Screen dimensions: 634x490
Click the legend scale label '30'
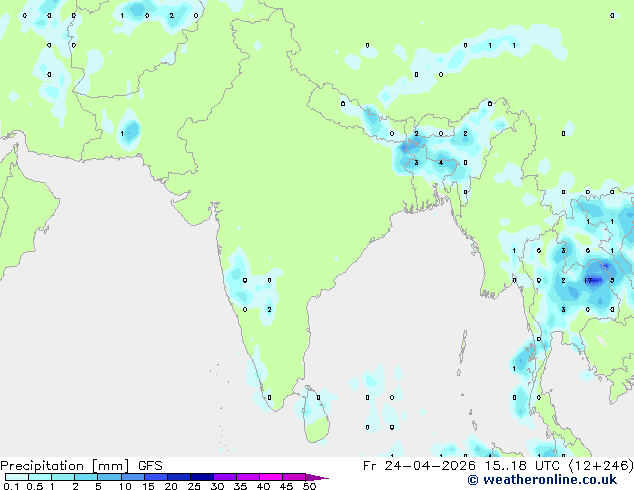pyautogui.click(x=217, y=486)
